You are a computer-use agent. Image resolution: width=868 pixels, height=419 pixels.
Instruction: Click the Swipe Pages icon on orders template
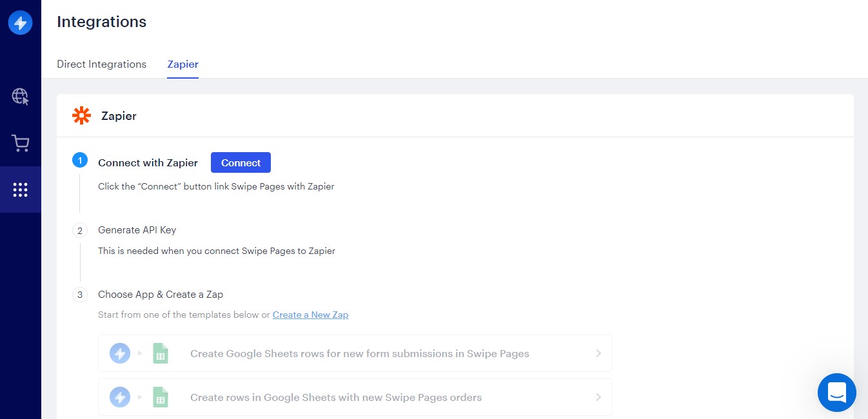(120, 397)
